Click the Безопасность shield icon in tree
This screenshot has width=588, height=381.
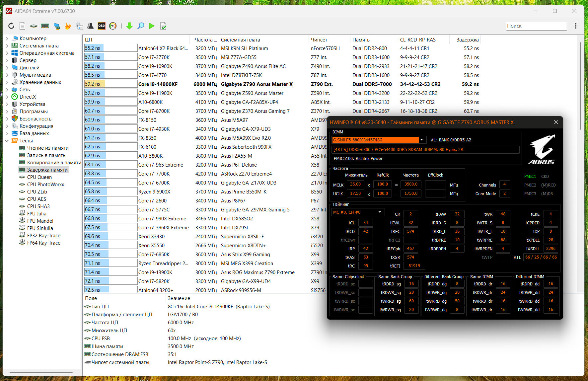[15, 119]
